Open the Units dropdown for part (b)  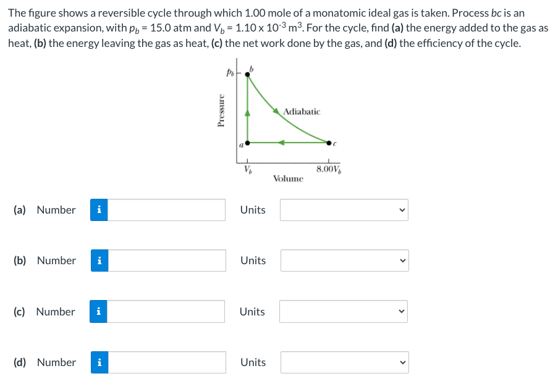(344, 261)
